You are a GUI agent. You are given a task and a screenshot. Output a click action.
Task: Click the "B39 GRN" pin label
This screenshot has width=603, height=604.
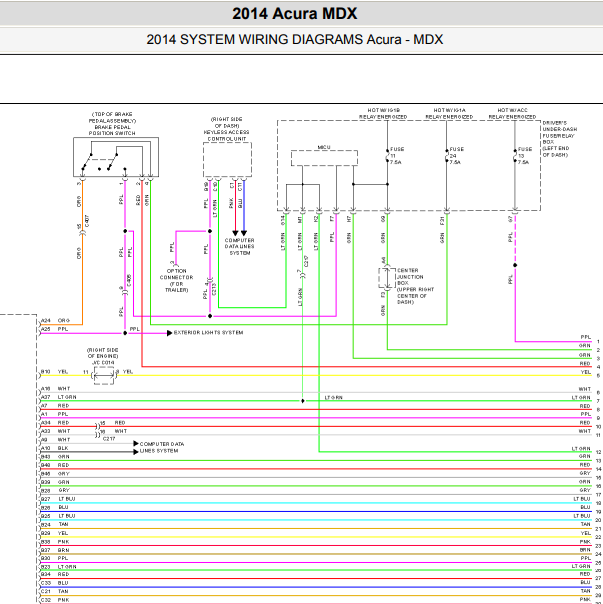[x=55, y=482]
